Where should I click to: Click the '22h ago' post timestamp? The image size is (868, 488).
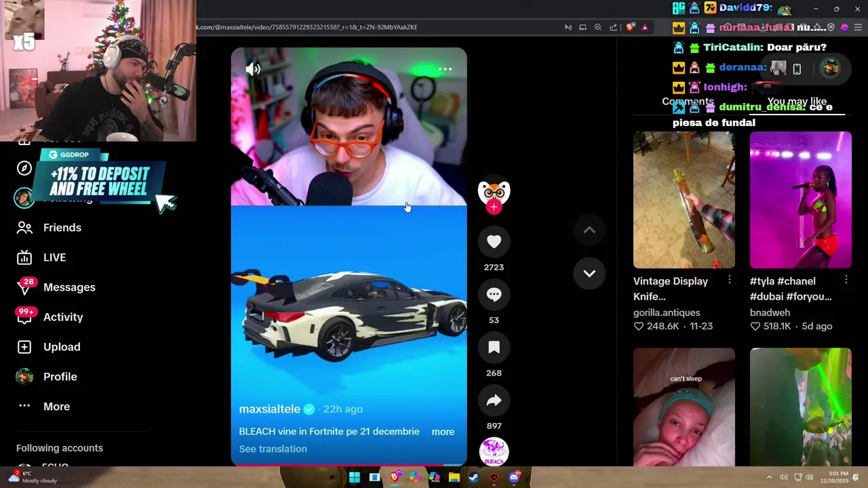click(343, 409)
